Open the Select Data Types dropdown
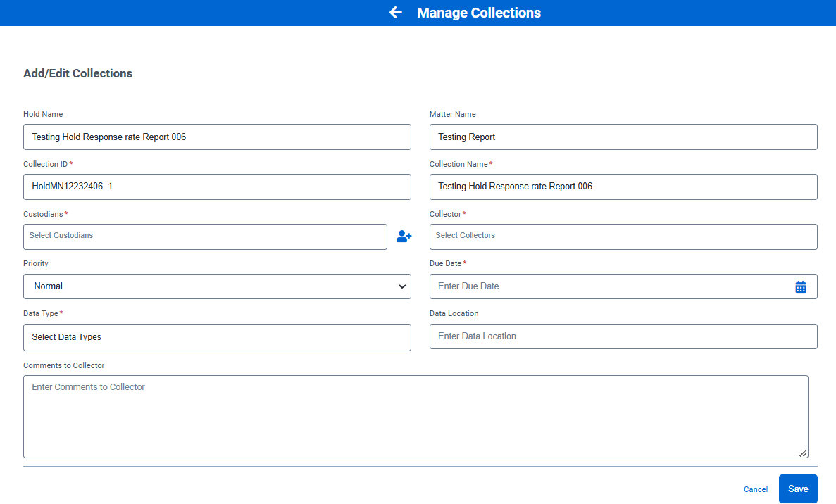 217,337
